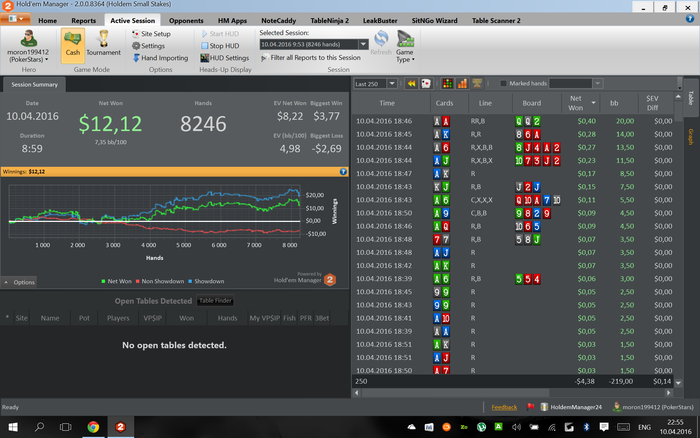Click Stop HUD

(x=220, y=46)
